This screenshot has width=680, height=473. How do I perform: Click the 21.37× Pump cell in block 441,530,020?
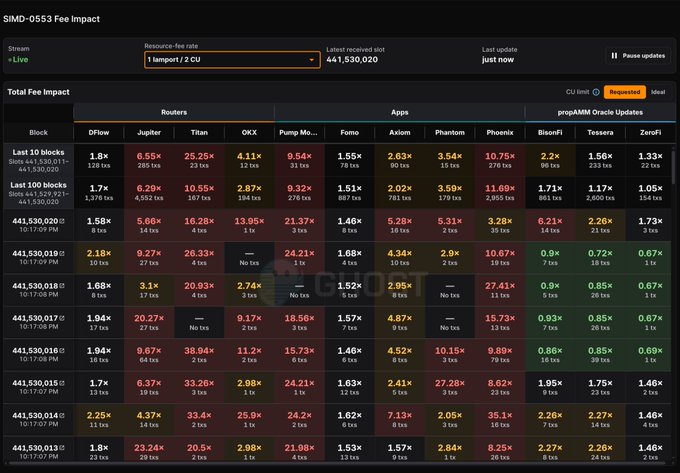[x=299, y=225]
